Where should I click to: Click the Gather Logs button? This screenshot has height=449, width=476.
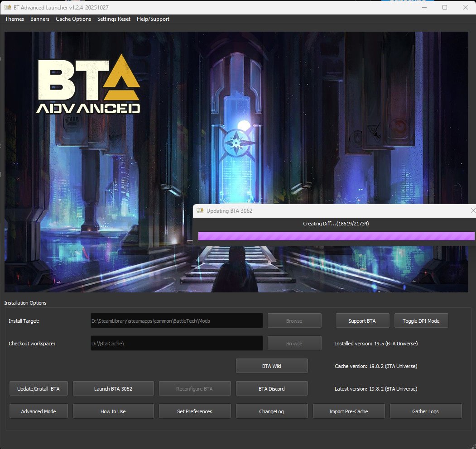click(425, 411)
